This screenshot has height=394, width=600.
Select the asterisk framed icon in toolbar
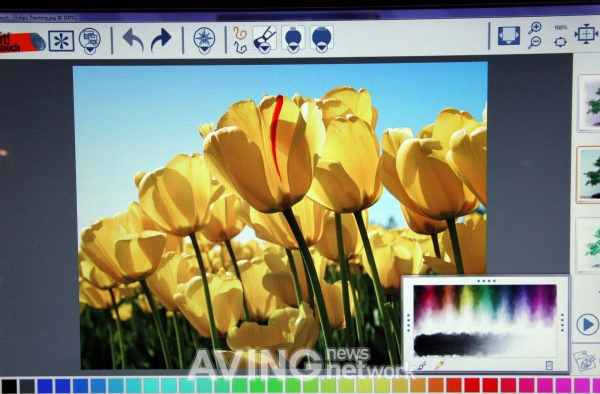click(x=61, y=41)
